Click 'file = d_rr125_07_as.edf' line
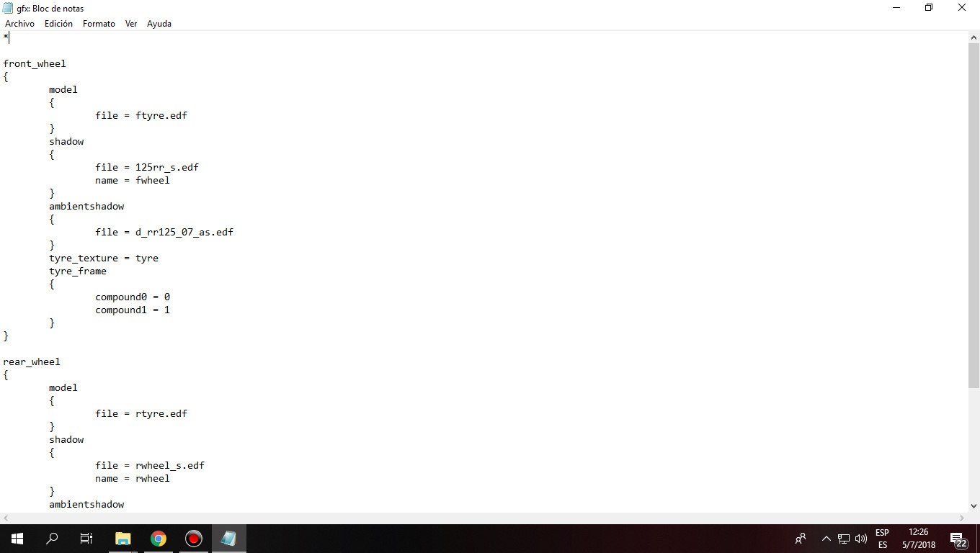980x553 pixels. pyautogui.click(x=164, y=232)
